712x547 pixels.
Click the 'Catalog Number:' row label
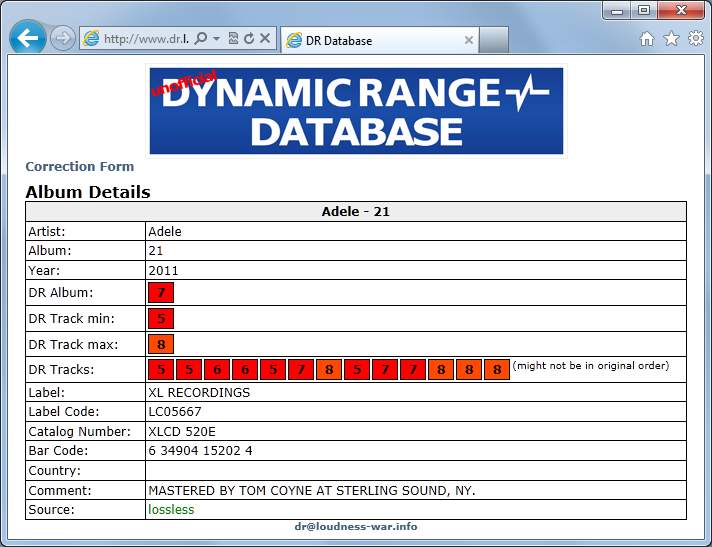click(x=79, y=431)
